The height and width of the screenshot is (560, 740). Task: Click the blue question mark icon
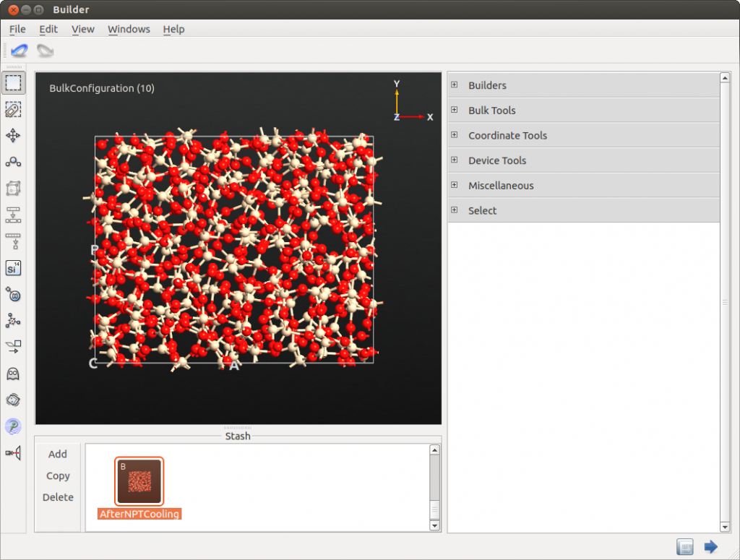click(13, 426)
